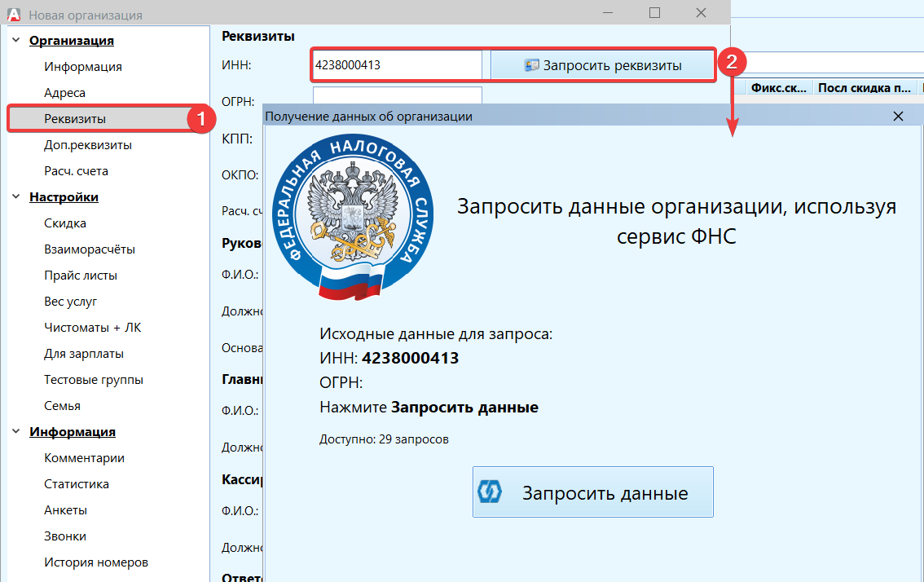Open Скидка settings
Screen dimensions: 924x582
click(x=65, y=223)
